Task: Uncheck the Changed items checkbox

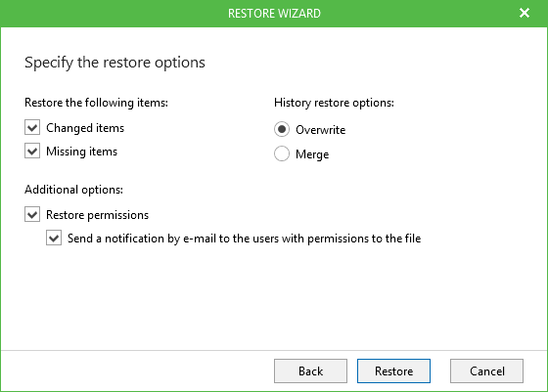Action: click(32, 127)
